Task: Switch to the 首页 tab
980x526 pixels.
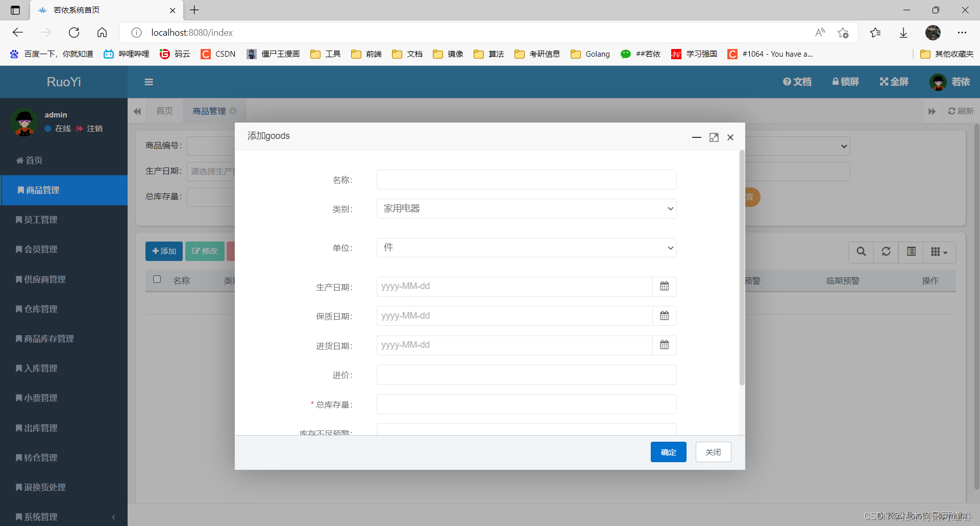Action: tap(165, 111)
